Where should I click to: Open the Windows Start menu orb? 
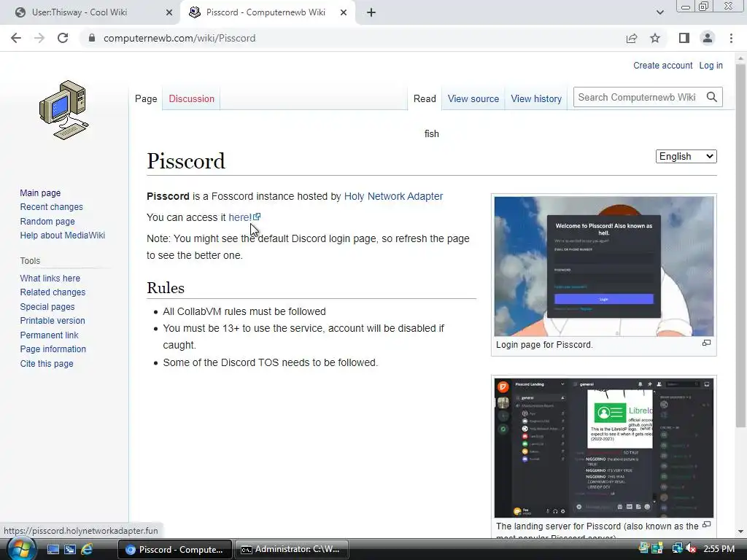coord(21,549)
